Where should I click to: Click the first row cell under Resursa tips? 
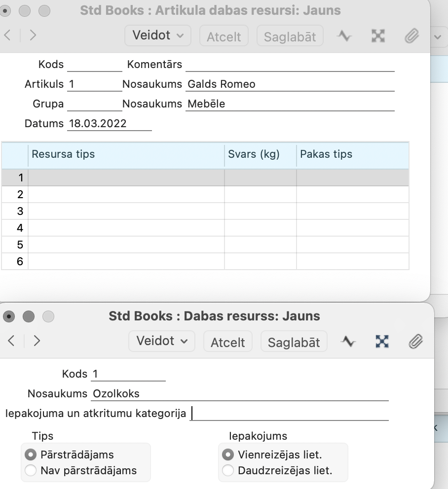pyautogui.click(x=126, y=177)
